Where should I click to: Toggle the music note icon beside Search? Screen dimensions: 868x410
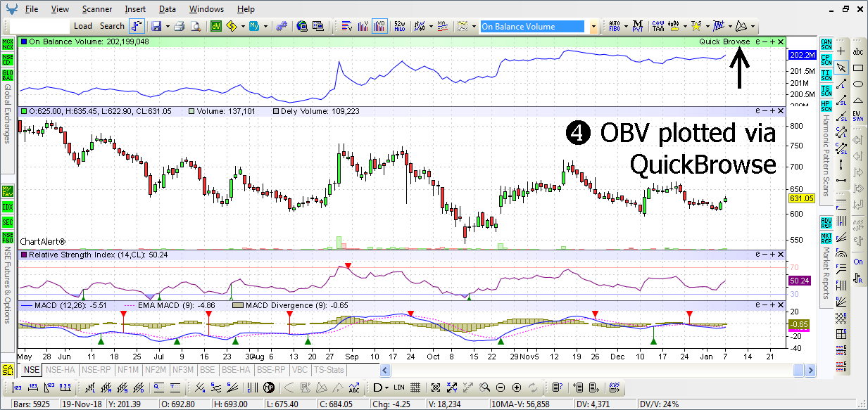[x=137, y=26]
